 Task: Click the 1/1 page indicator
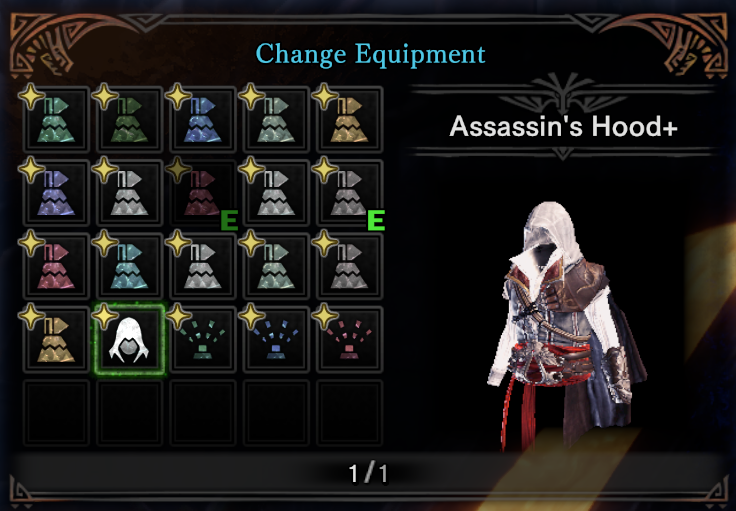(368, 473)
